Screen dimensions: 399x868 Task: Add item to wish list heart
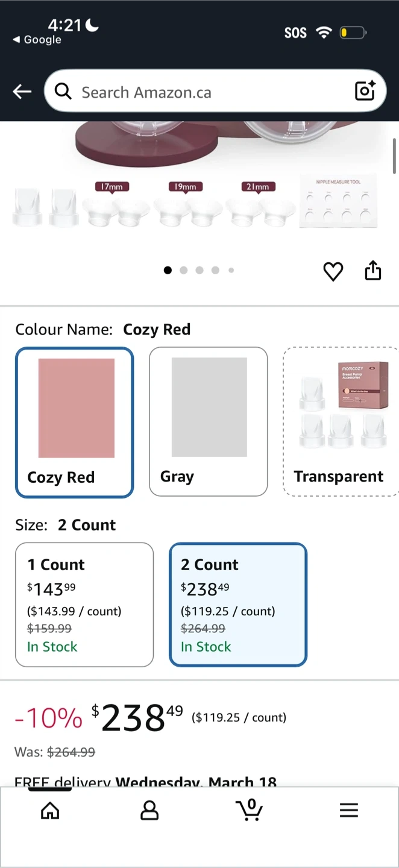pyautogui.click(x=333, y=271)
